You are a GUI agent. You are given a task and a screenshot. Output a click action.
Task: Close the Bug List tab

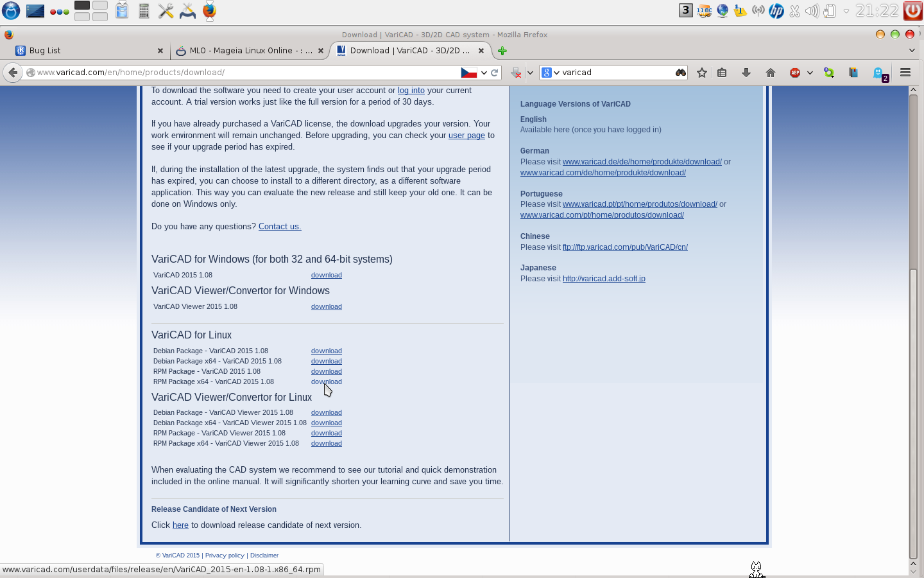(x=160, y=51)
